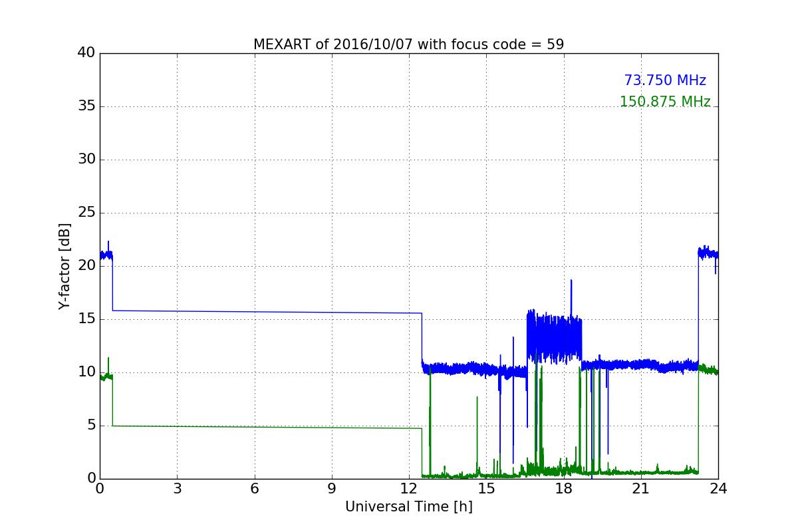The image size is (798, 532).
Task: Click the y-axis tick label "35"
Action: [x=86, y=106]
